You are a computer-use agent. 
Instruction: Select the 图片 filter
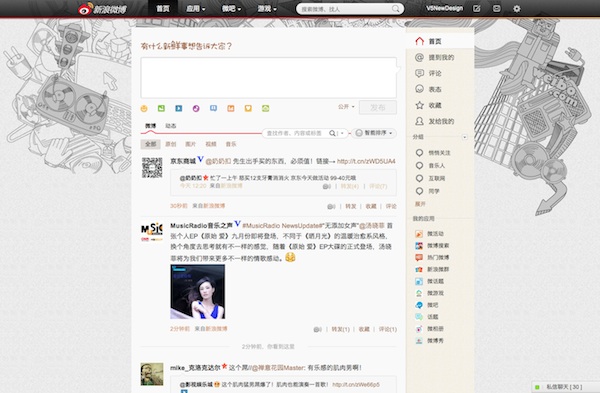191,144
